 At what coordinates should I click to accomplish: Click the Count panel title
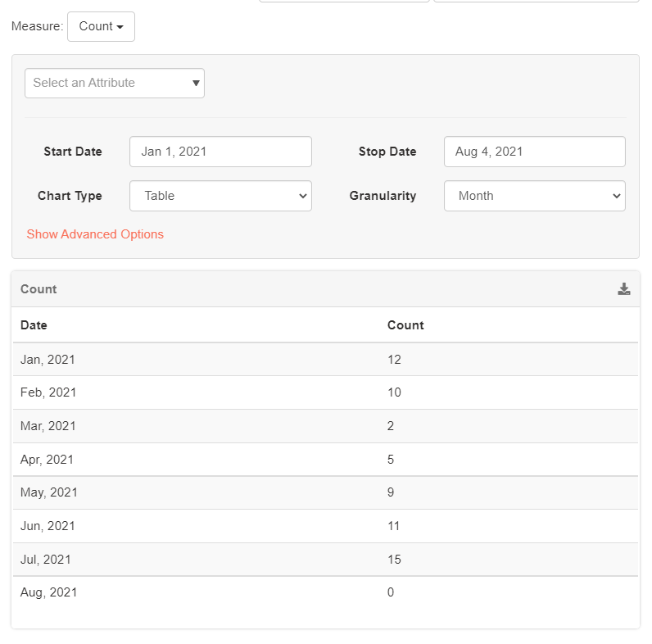(x=38, y=289)
